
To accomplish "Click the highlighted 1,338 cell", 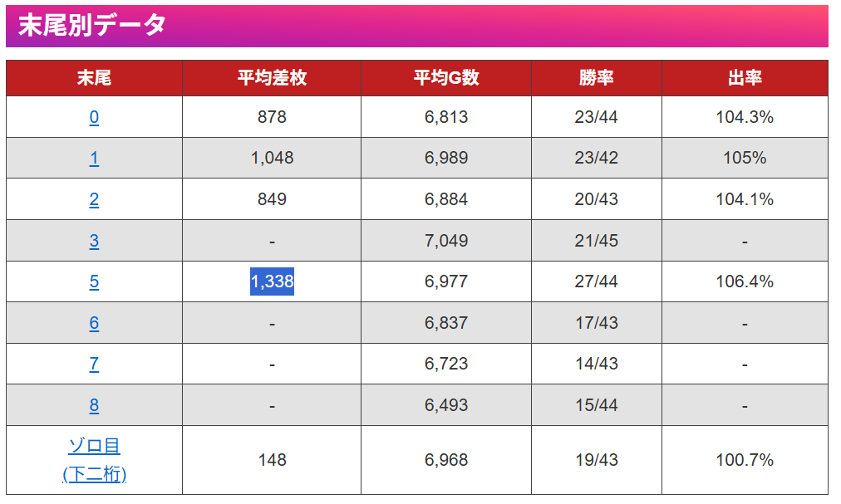I will point(272,281).
